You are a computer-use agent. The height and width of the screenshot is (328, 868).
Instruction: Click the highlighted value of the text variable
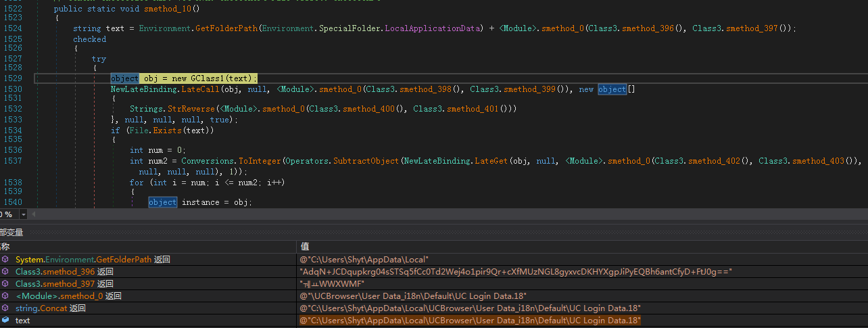click(x=470, y=321)
